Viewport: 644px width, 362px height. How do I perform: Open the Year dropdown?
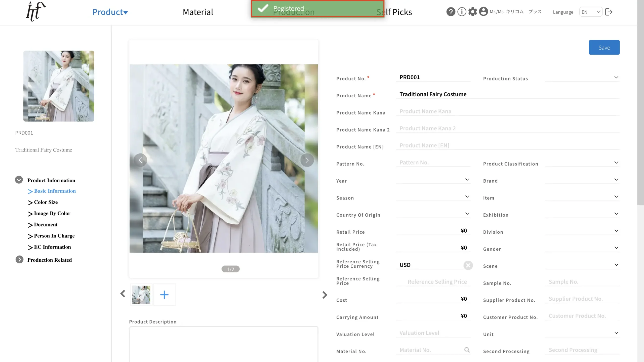433,179
